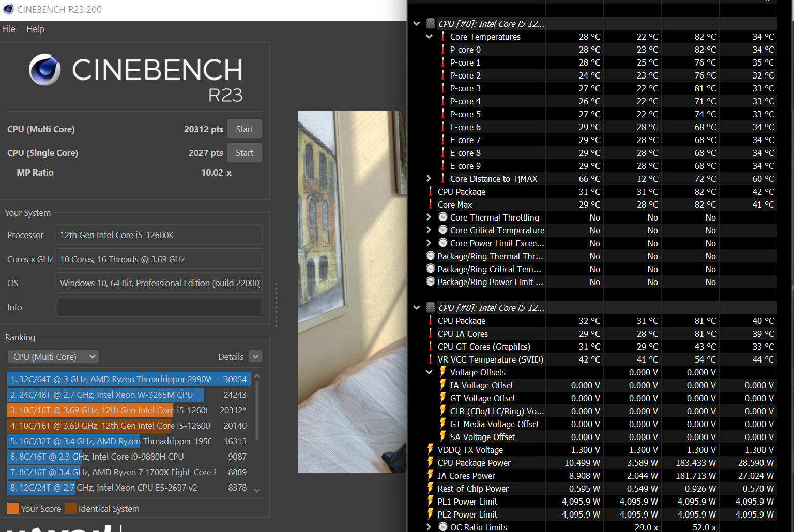The image size is (794, 532).
Task: Select ranking row 1 AMD Ryzen Threadripper 2990W
Action: tap(129, 379)
